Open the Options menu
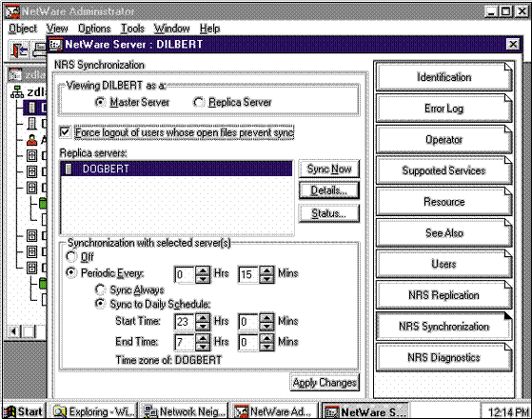Viewport: 532px width, 419px height. point(94,29)
